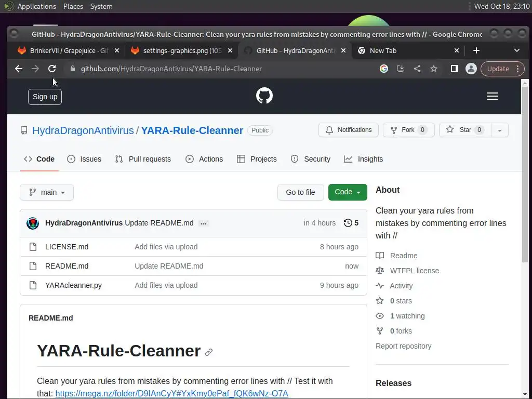
Task: Open the Chrome profile avatar
Action: tap(471, 69)
